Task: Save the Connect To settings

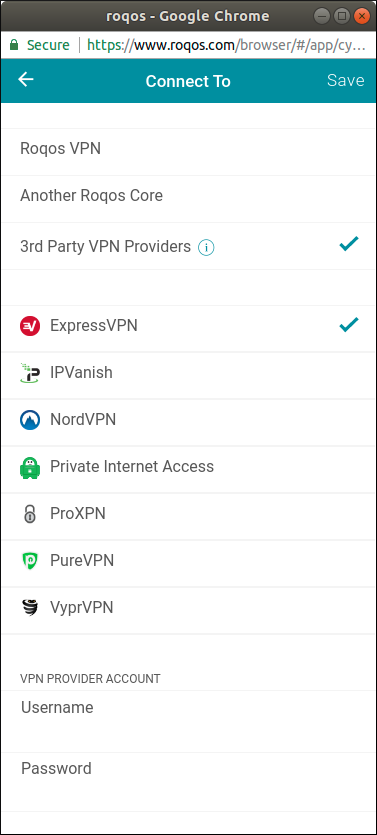Action: [x=346, y=80]
